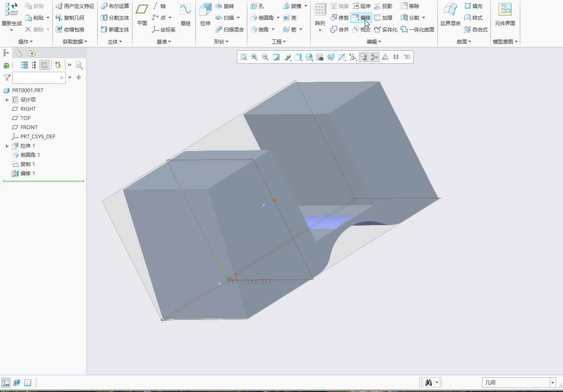This screenshot has width=563, height=392.
Task: Open the 倒圆角 dropdown arrow
Action: click(x=278, y=18)
